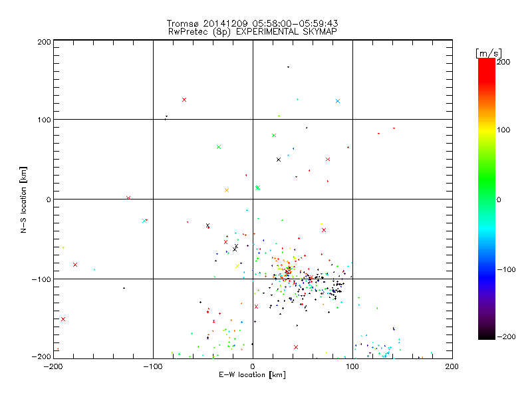Click the yellow region of the colorbar

pyautogui.click(x=487, y=130)
